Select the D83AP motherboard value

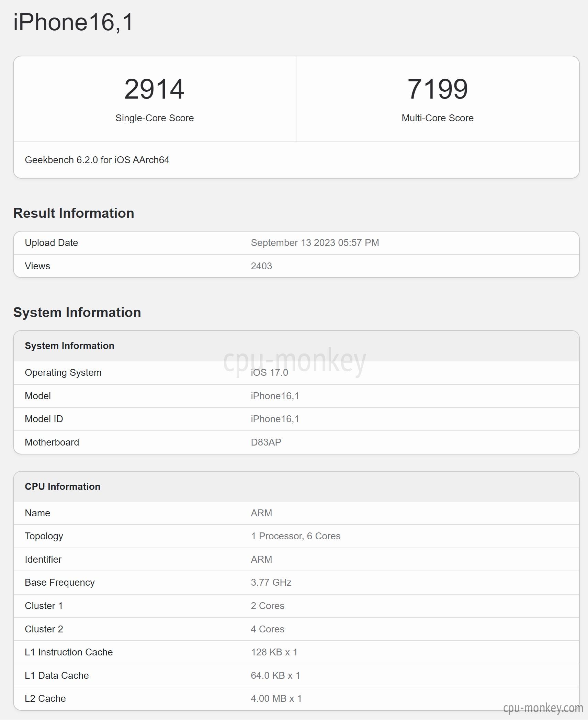tap(266, 442)
